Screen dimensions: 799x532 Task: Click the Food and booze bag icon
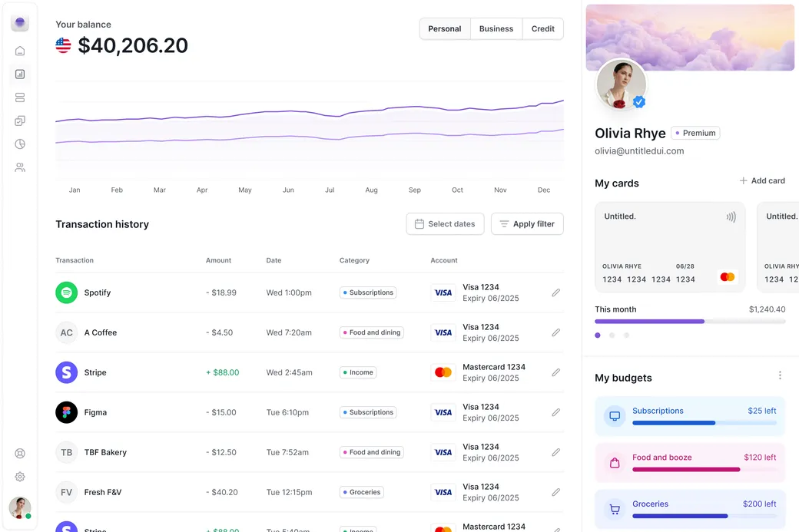pyautogui.click(x=615, y=463)
